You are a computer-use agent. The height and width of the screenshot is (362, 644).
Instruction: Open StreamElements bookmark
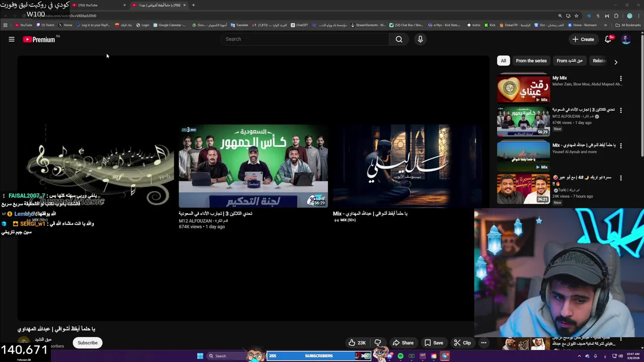[368, 25]
